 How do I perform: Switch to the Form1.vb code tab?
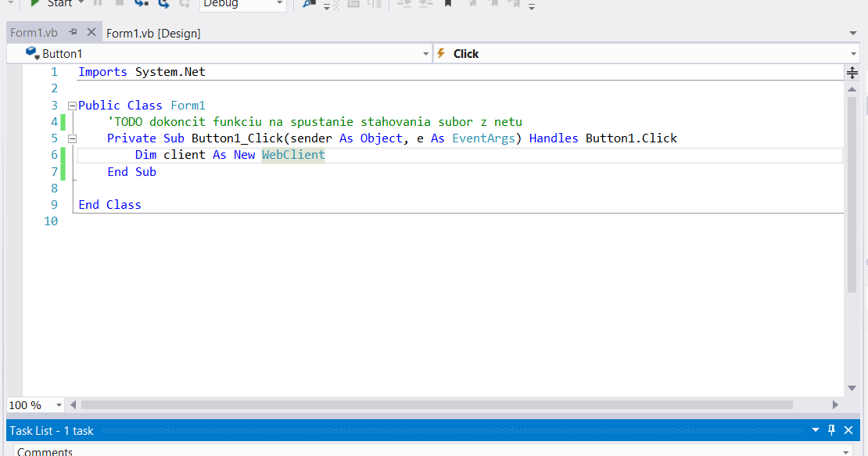(x=34, y=33)
